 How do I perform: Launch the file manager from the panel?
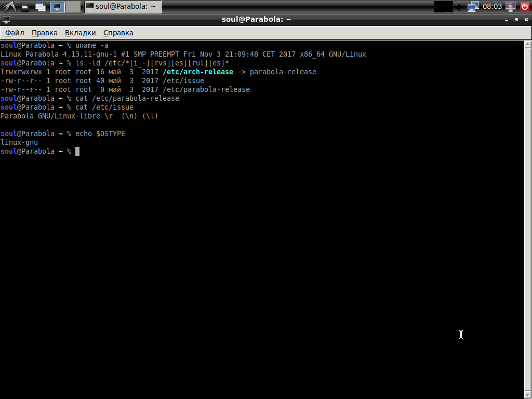point(25,6)
